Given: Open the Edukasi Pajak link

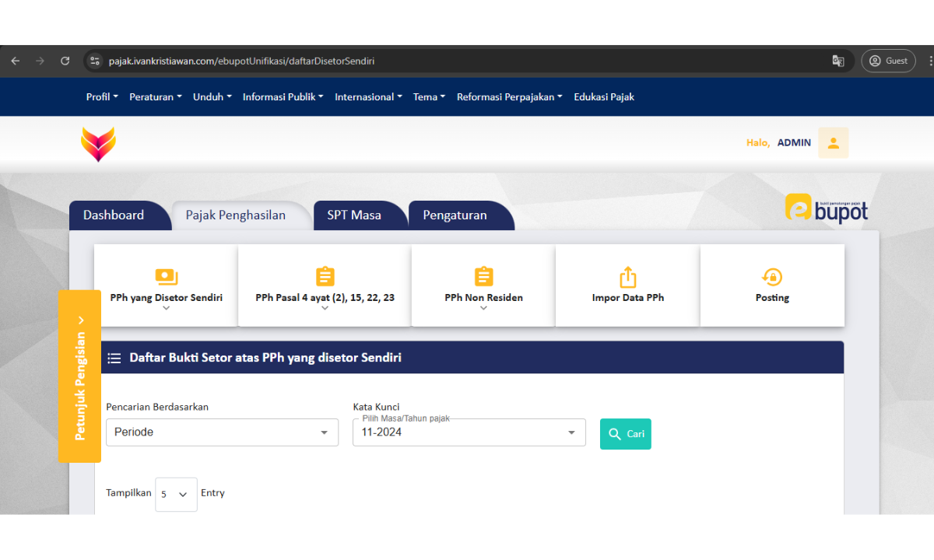Looking at the screenshot, I should [x=604, y=97].
